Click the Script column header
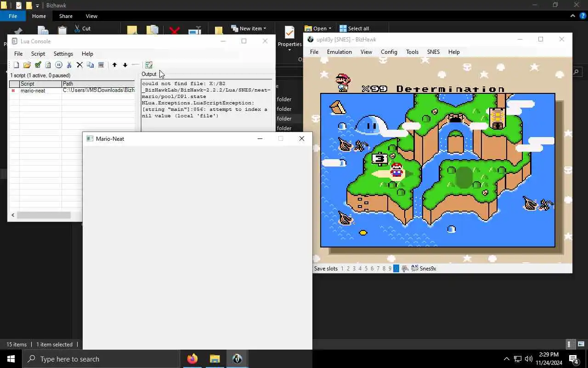The image size is (588, 368). tap(40, 84)
